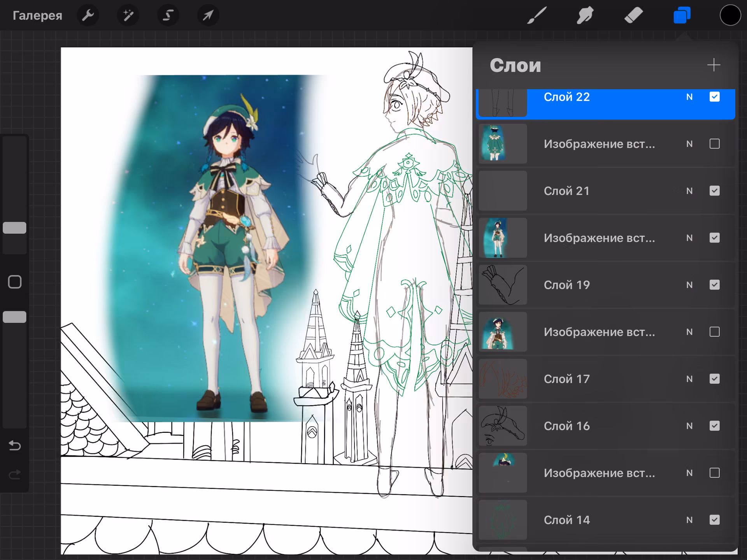Click the brush size slider handle
Screen dimensions: 747x560
point(15,228)
